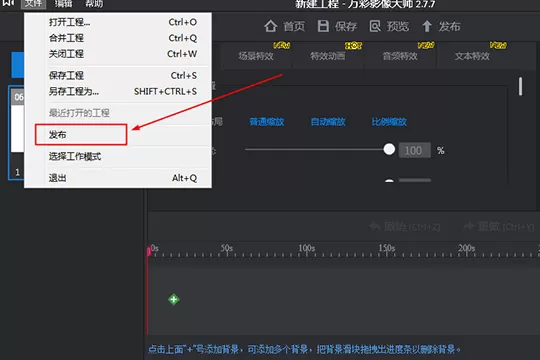Click the 100s mark on timeline ruler

pyautogui.click(x=307, y=248)
